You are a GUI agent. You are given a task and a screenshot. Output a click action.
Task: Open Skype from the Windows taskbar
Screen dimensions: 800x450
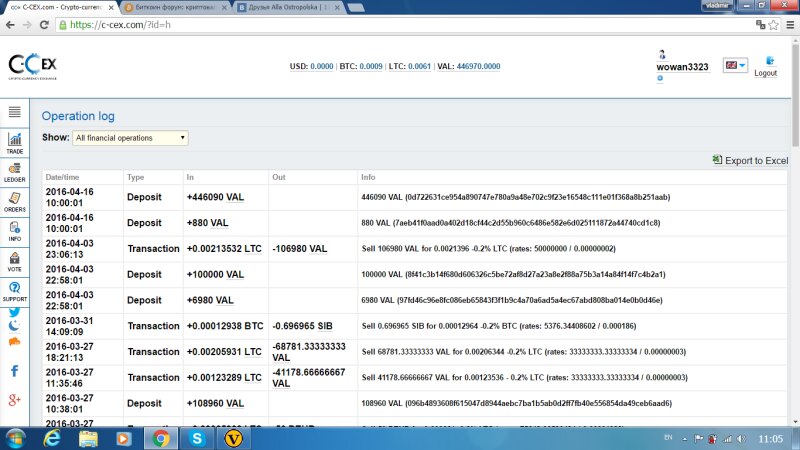click(x=198, y=437)
